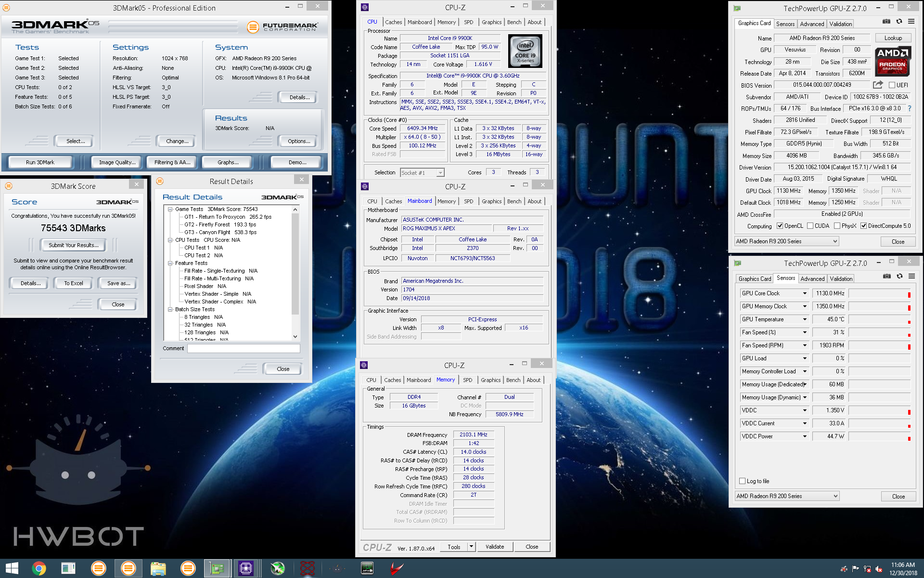This screenshot has width=924, height=578.
Task: Switch to Sensors tab in GPU-Z Graphics Card window
Action: (x=785, y=24)
